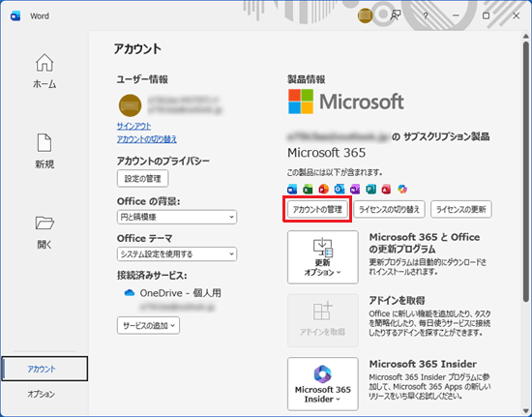
Task: Select 新規 document icon in sidebar
Action: [x=44, y=142]
